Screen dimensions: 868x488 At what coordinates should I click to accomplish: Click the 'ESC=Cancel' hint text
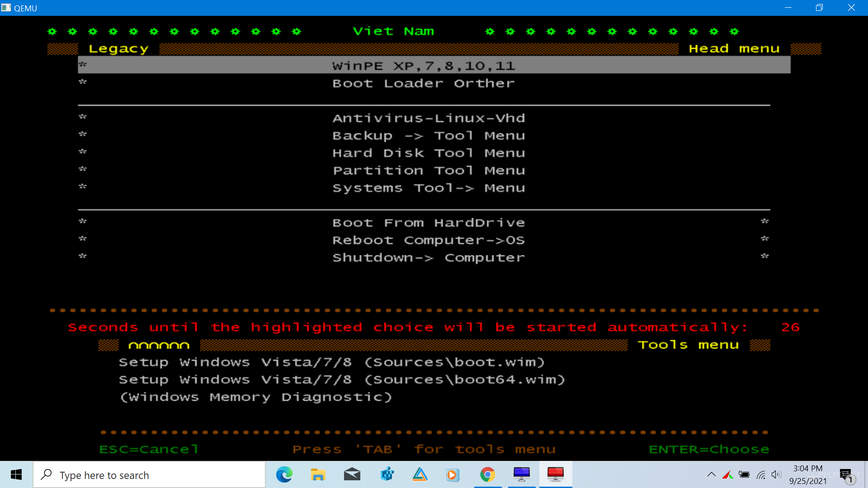(x=149, y=450)
